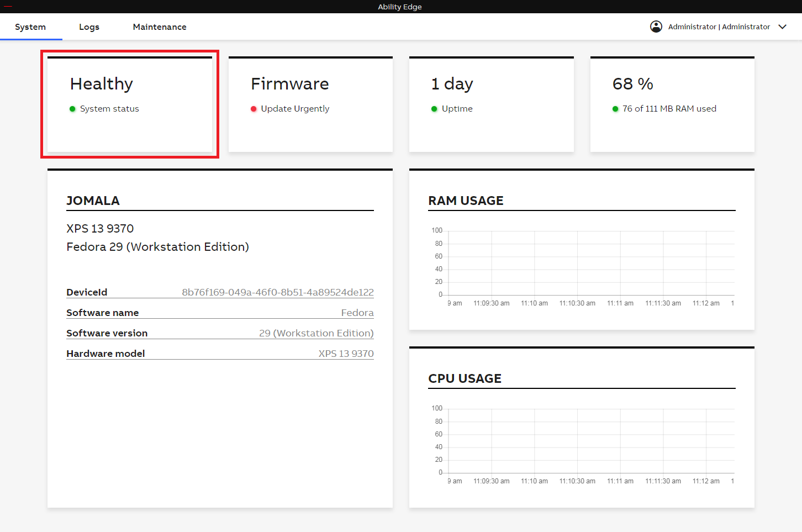
Task: Select the Healthy system status card
Action: pos(130,104)
